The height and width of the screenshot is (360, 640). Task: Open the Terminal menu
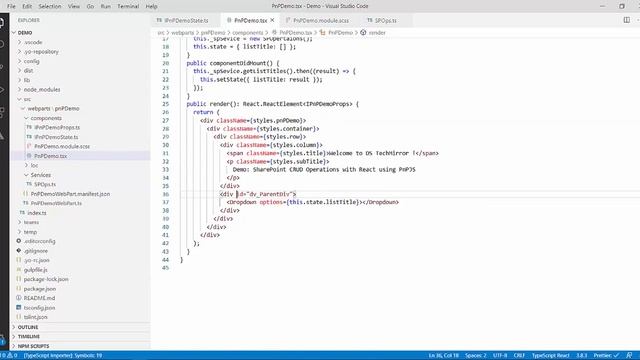click(x=128, y=6)
